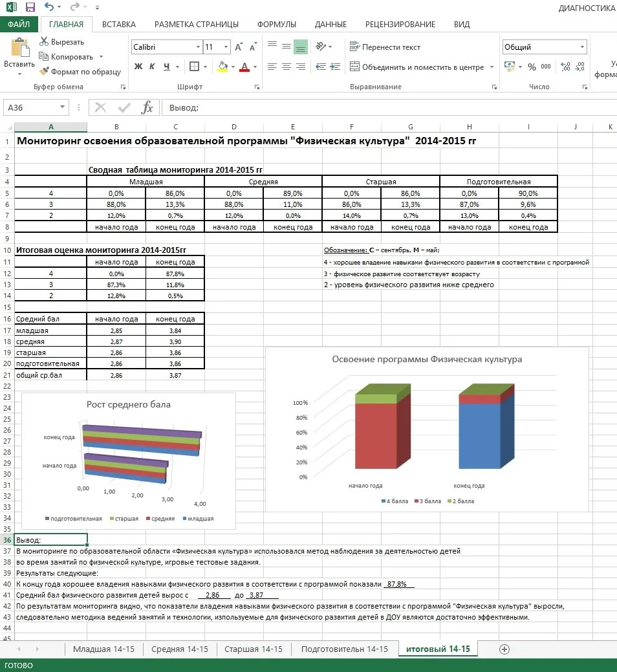Apply yellow fill color bucket

[222, 67]
